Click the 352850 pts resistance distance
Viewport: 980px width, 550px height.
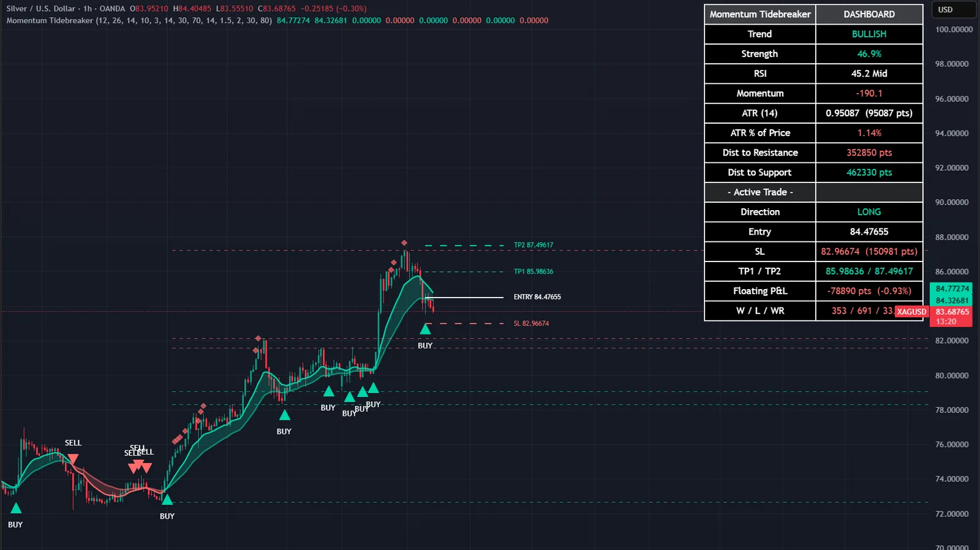[x=869, y=153]
